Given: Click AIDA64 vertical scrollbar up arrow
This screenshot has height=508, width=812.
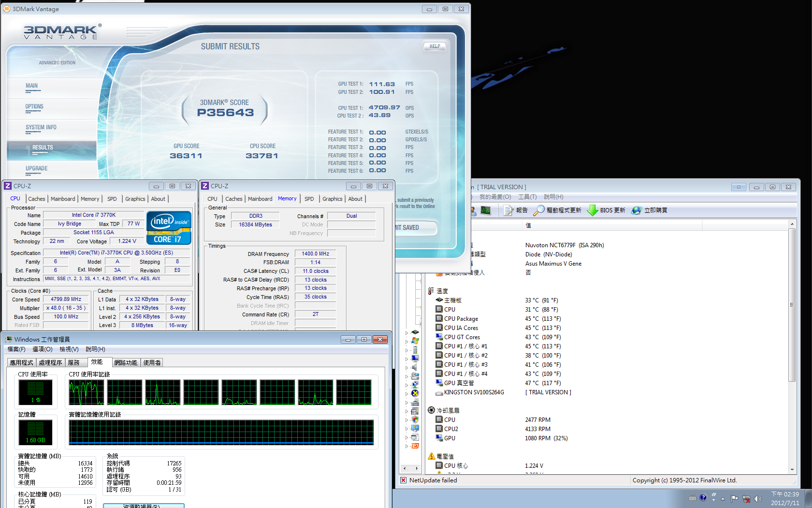Looking at the screenshot, I should 792,224.
